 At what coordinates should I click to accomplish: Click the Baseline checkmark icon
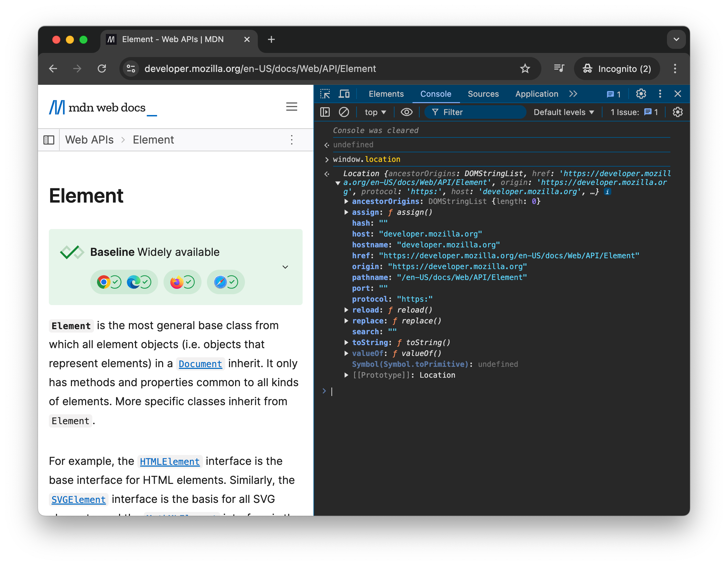[72, 252]
